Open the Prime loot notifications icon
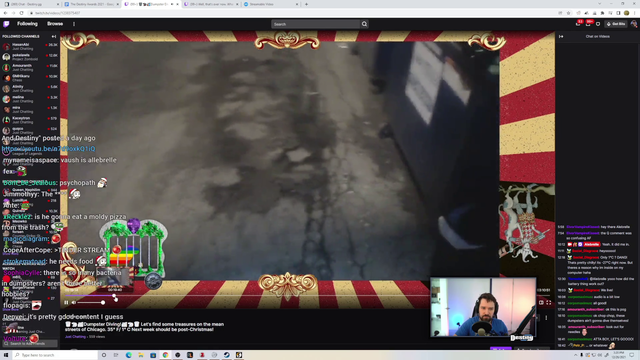 pyautogui.click(x=578, y=24)
